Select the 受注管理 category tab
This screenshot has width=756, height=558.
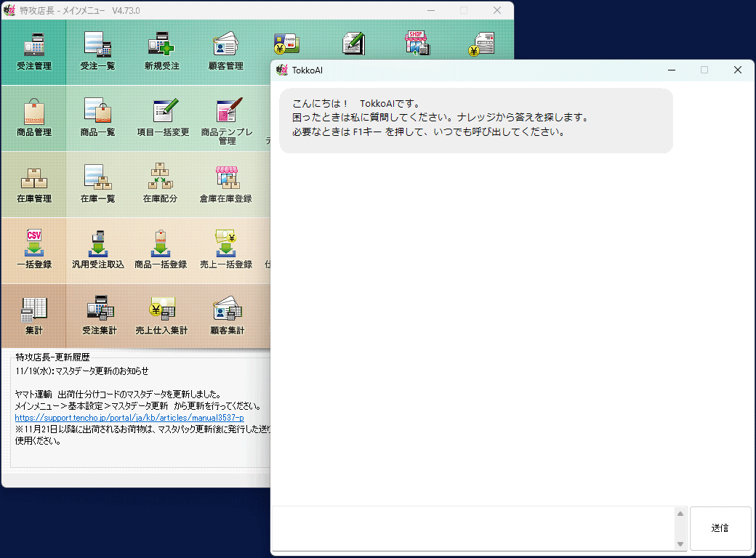34,52
